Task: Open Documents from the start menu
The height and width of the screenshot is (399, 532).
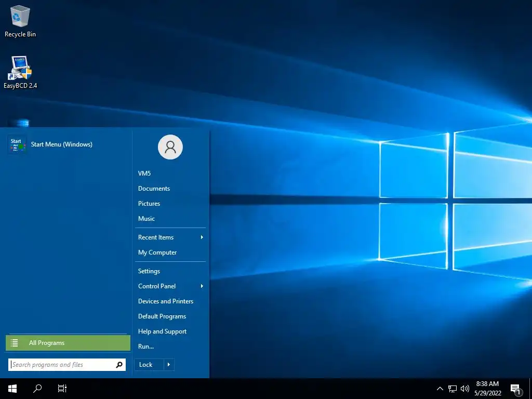Action: coord(154,188)
